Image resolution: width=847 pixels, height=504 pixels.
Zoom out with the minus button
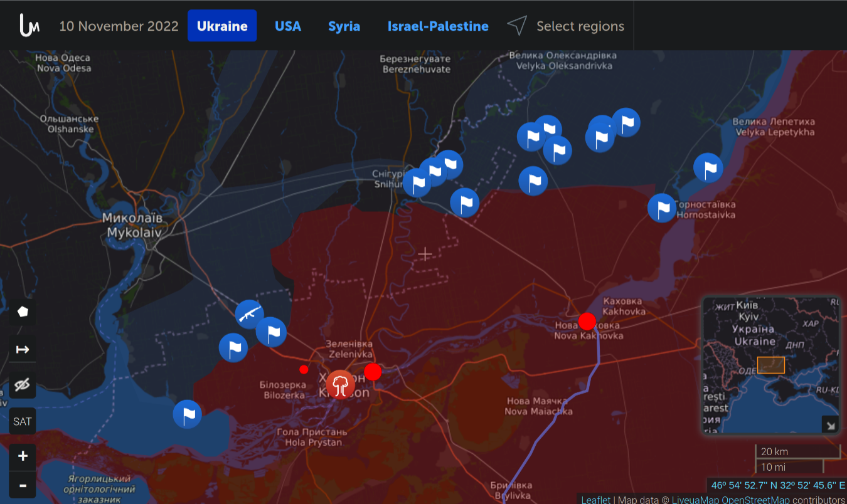tap(23, 485)
